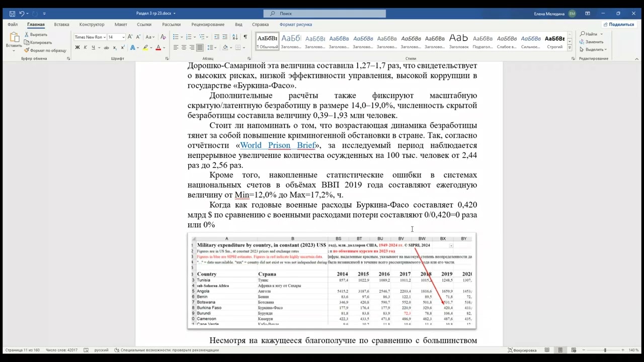Toggle superscript formatting
The height and width of the screenshot is (362, 644).
tap(122, 48)
